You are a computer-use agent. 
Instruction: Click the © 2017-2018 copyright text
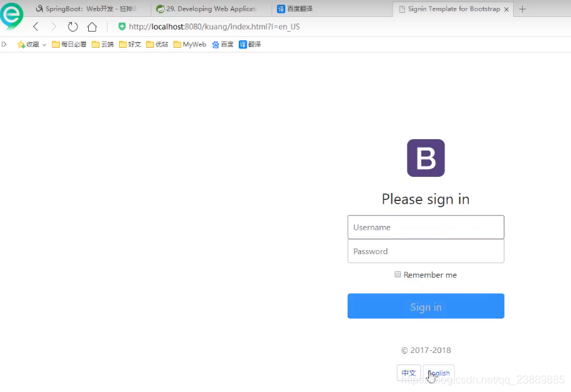tap(426, 350)
